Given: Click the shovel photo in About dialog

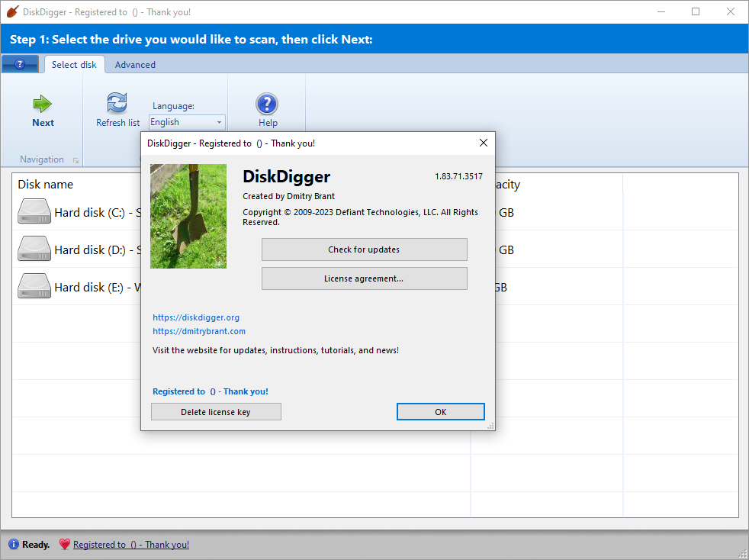Looking at the screenshot, I should point(188,216).
